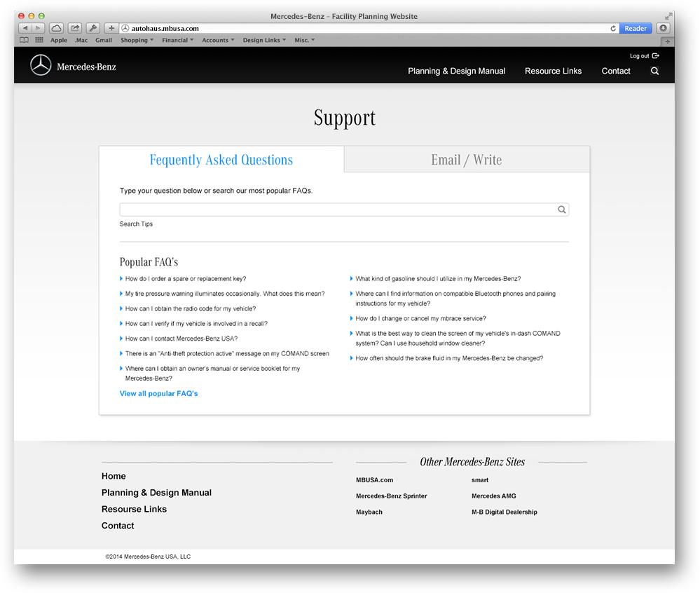Click the full-screen arrows icon

(x=668, y=16)
